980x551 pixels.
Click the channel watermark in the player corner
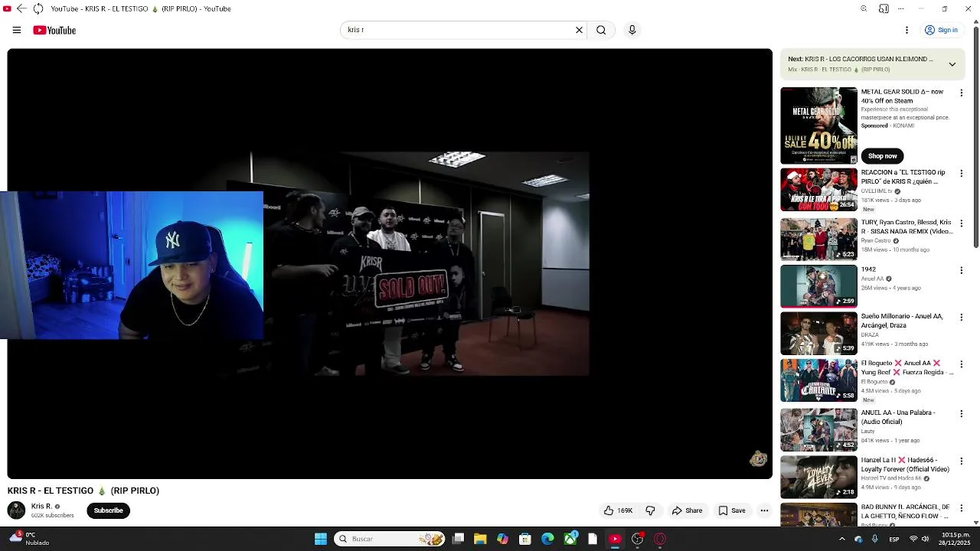click(758, 458)
